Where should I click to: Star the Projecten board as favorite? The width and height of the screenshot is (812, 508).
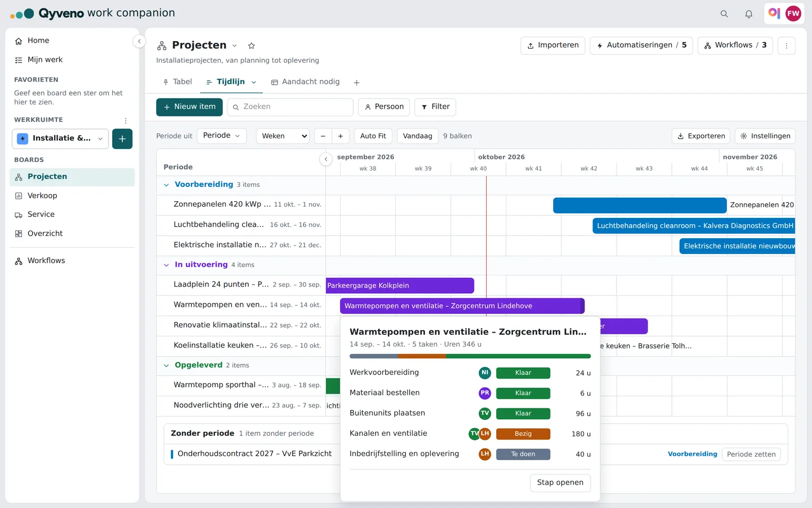click(251, 46)
